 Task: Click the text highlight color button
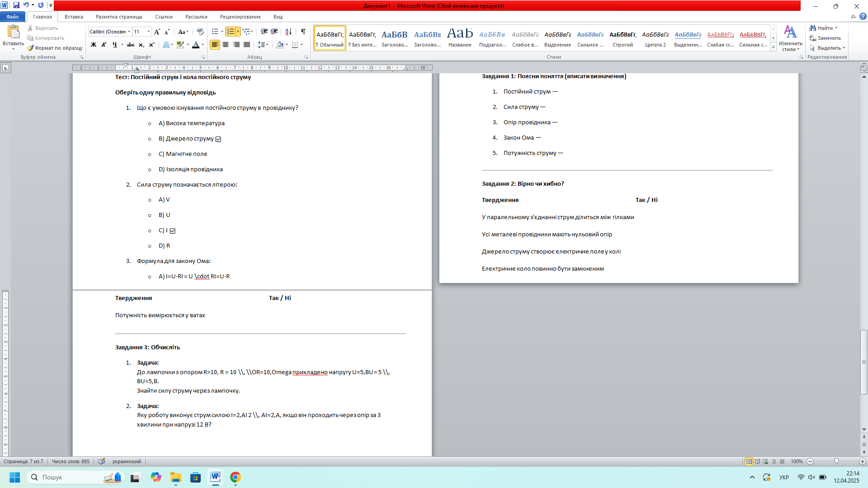pos(180,45)
